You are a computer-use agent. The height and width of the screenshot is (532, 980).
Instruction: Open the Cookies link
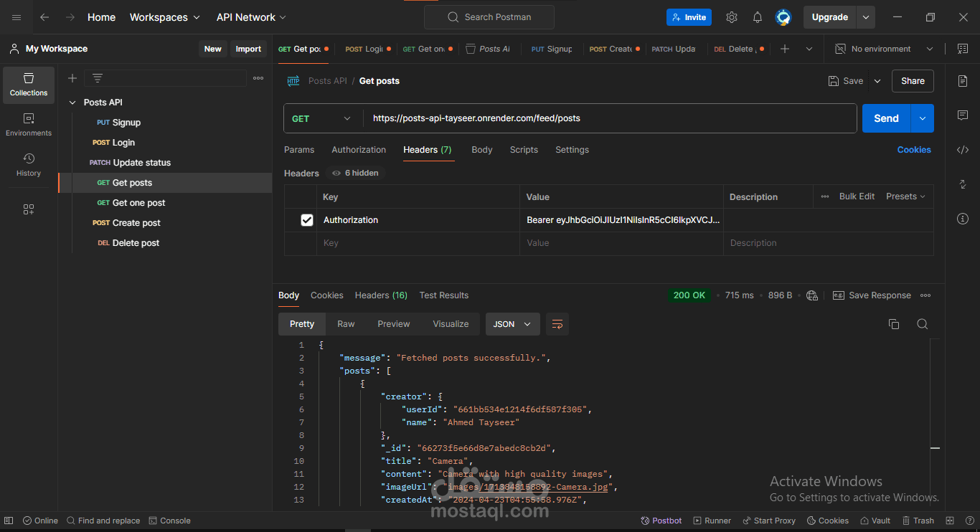914,150
